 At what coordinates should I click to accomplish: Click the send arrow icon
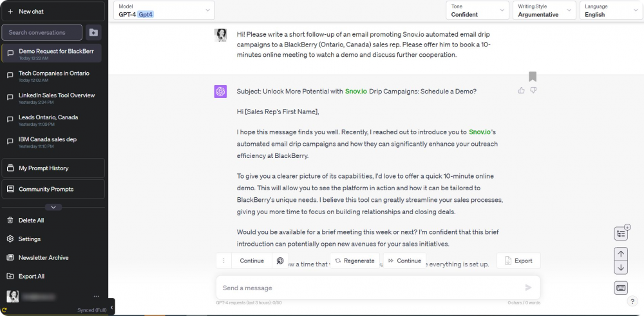529,288
